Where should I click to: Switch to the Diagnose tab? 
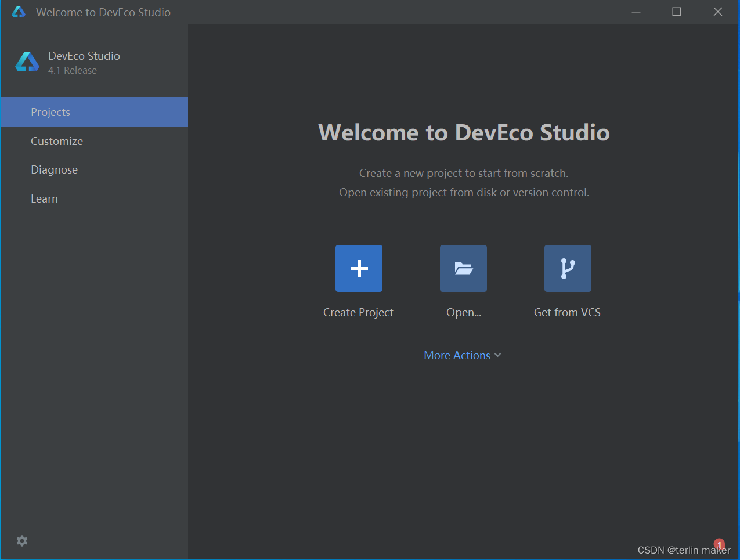94,169
